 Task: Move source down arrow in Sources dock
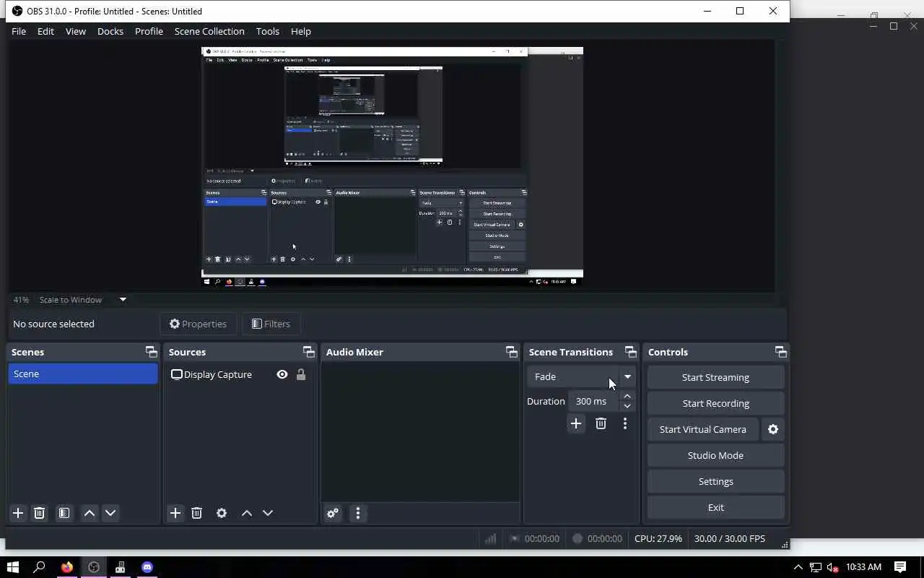point(268,513)
